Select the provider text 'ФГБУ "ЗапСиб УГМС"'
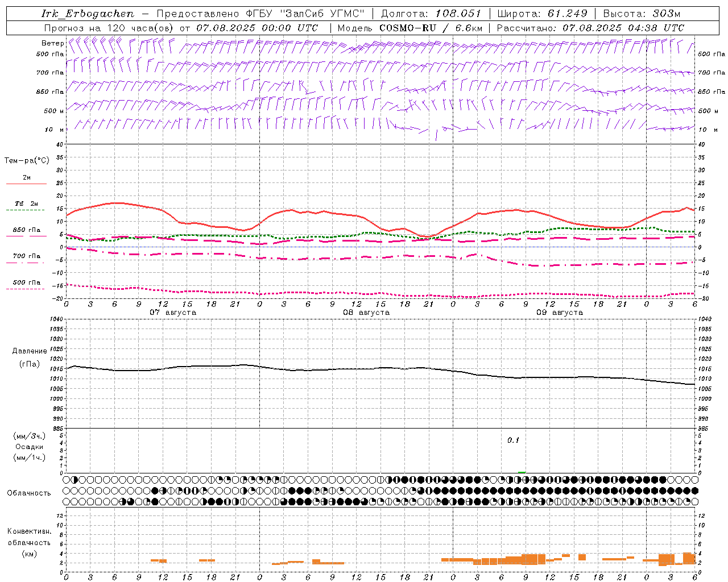 [305, 14]
